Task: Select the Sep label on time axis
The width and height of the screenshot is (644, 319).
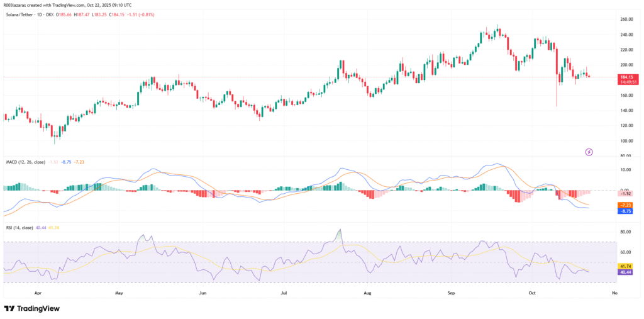Action: pos(452,293)
